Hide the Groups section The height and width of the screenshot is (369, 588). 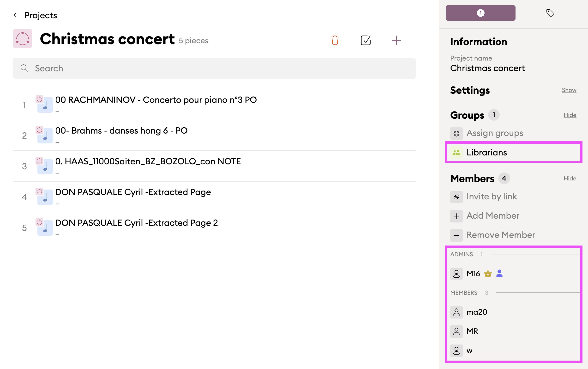tap(570, 115)
